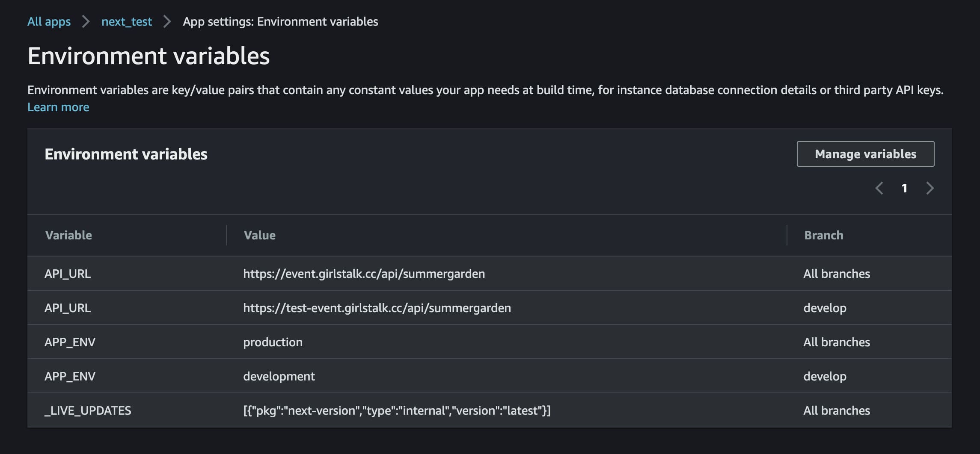
Task: Click the chevron after next_test breadcrumb
Action: (167, 21)
